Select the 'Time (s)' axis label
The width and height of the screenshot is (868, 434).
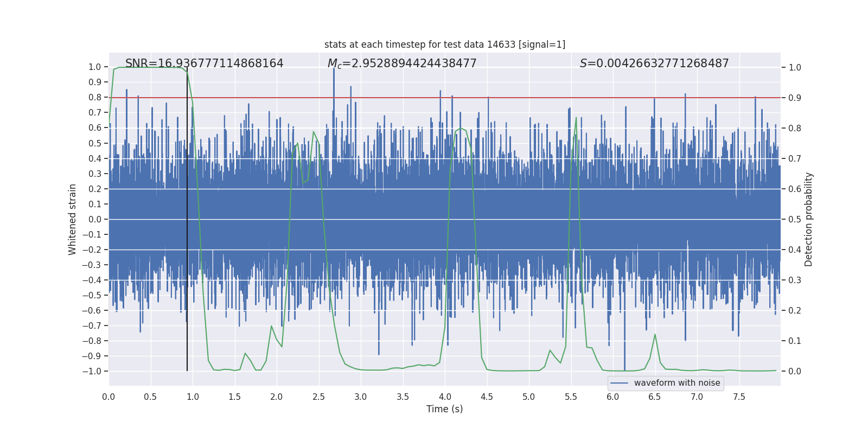point(445,409)
